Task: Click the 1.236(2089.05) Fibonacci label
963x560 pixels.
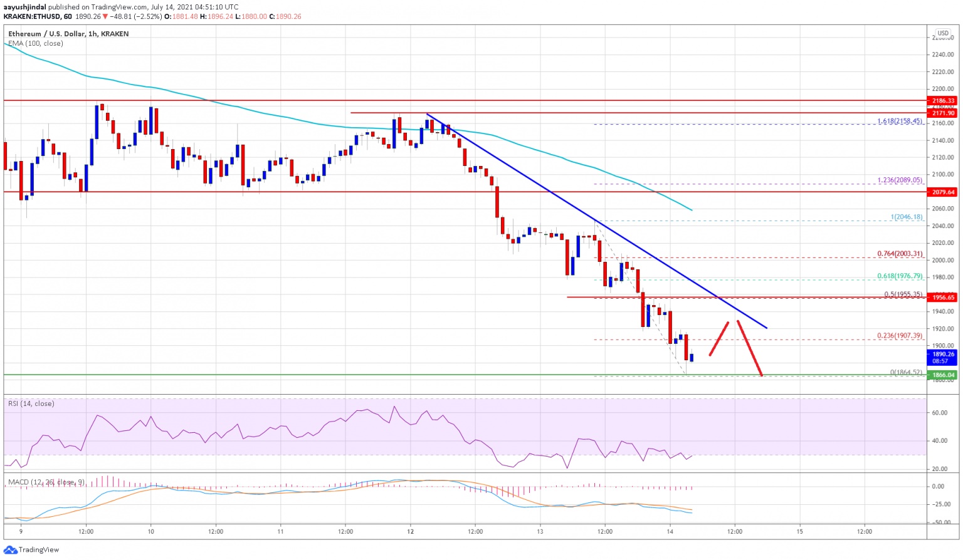Action: [x=900, y=180]
